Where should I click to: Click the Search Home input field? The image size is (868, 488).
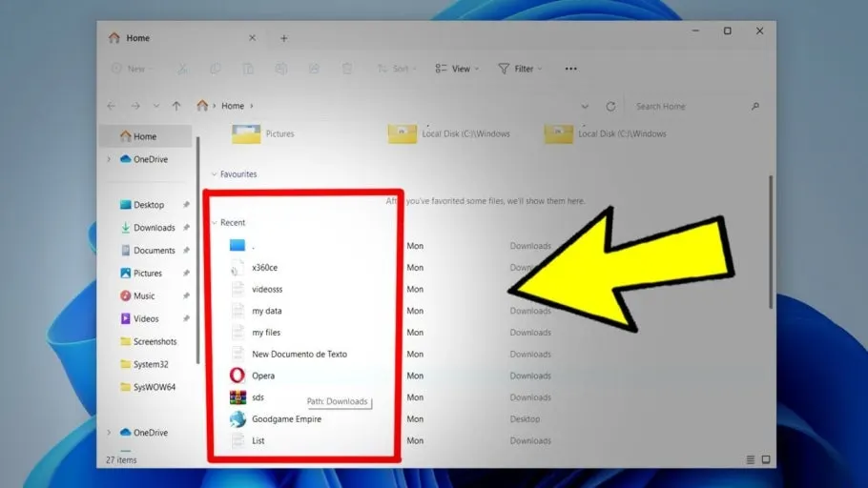point(690,106)
